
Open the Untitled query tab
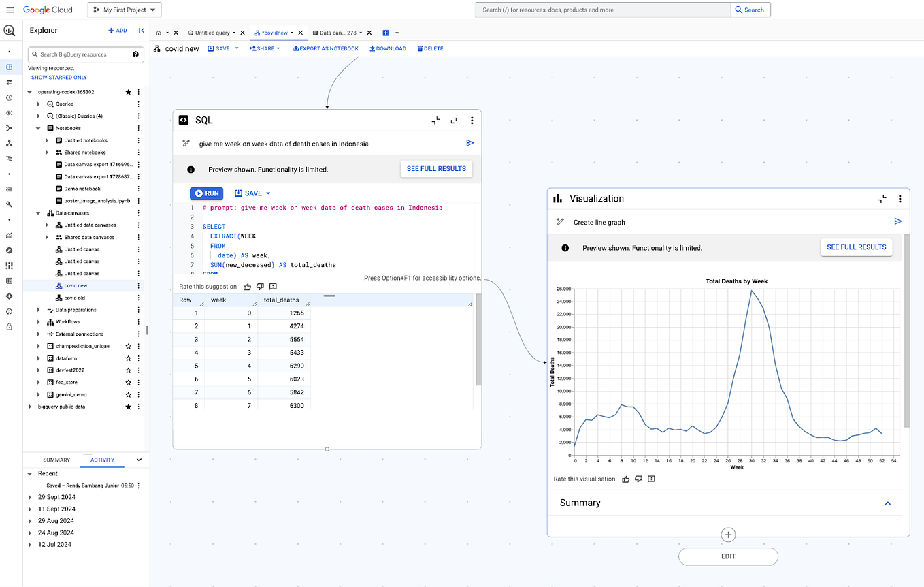click(214, 32)
